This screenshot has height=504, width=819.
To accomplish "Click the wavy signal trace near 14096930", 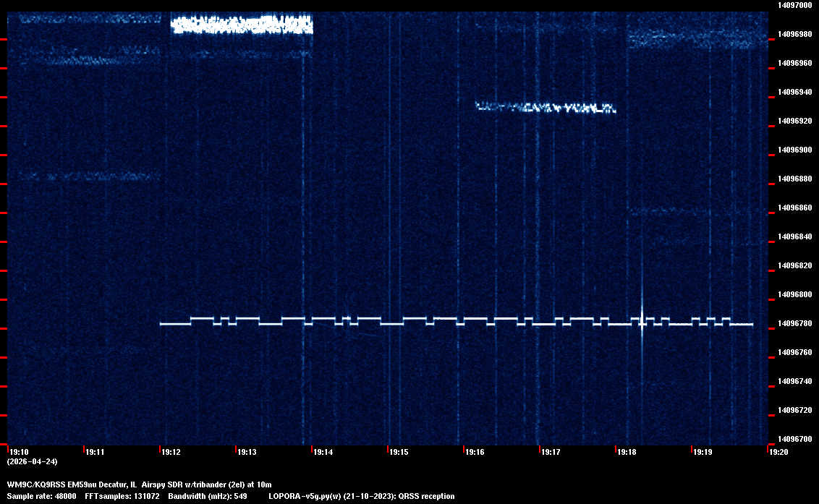I will pyautogui.click(x=546, y=107).
